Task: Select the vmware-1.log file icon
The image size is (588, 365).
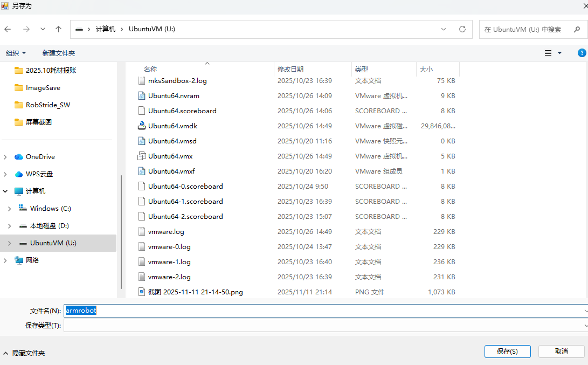Action: pyautogui.click(x=141, y=262)
